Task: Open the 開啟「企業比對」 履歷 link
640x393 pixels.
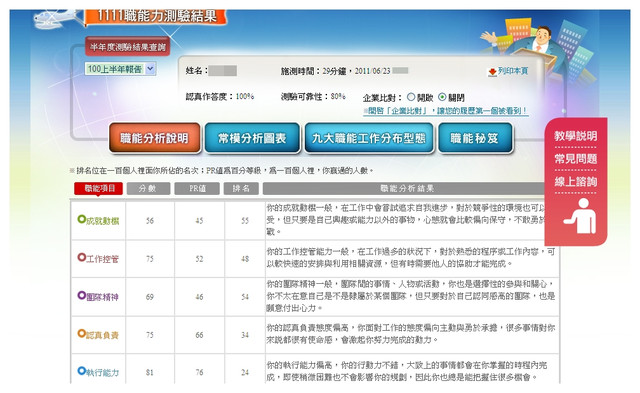Action: [445, 111]
